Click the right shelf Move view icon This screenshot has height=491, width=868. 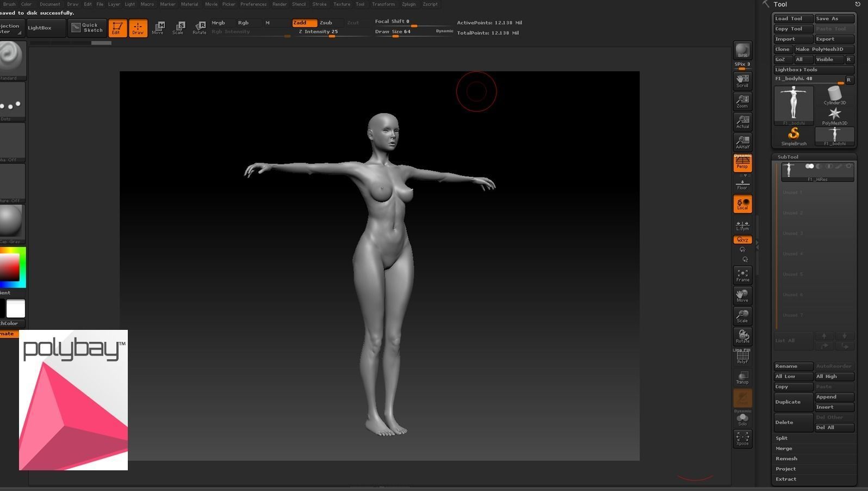tap(742, 296)
